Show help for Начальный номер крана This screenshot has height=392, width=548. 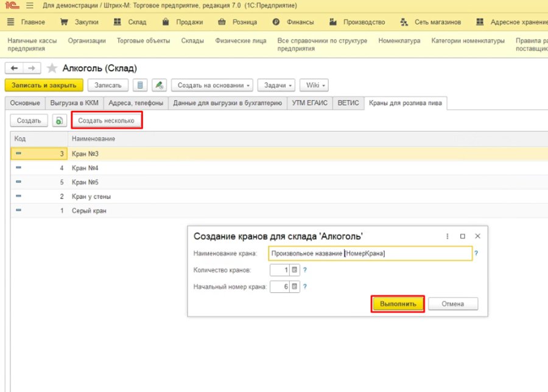point(305,287)
